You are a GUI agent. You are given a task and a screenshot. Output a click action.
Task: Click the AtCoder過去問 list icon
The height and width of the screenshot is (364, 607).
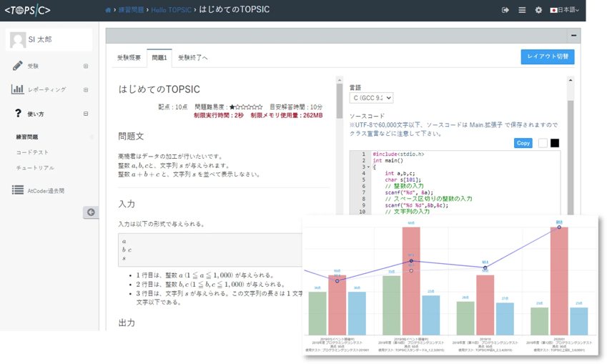coord(18,190)
